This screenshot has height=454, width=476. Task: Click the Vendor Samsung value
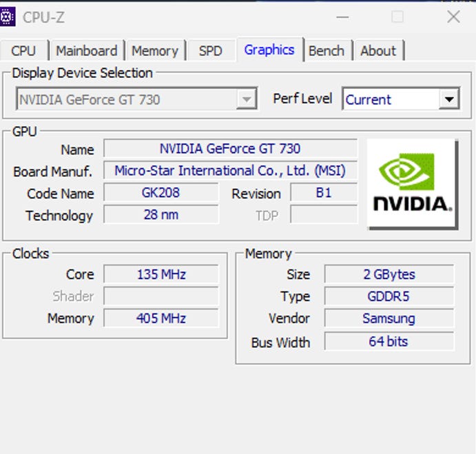pos(389,318)
